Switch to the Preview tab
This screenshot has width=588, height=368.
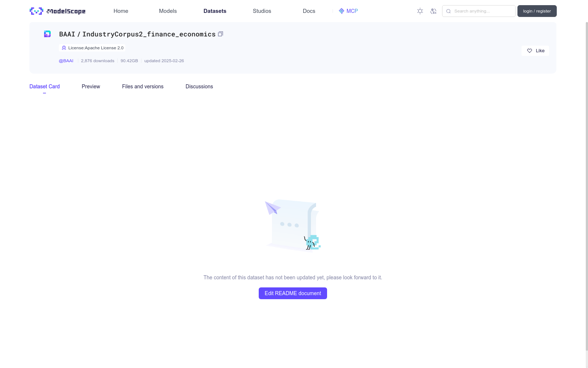[x=91, y=86]
